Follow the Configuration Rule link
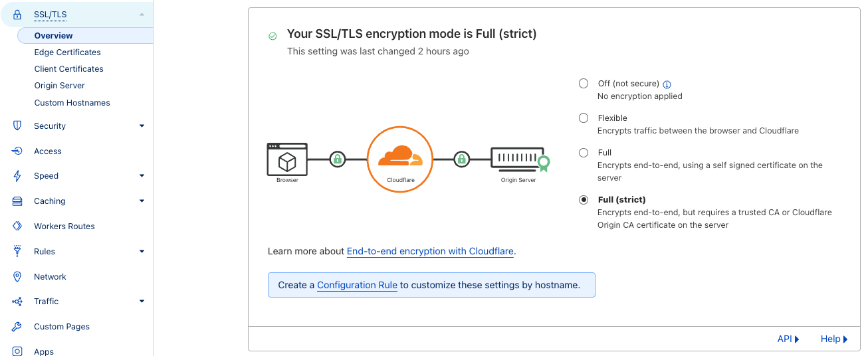 coord(357,285)
